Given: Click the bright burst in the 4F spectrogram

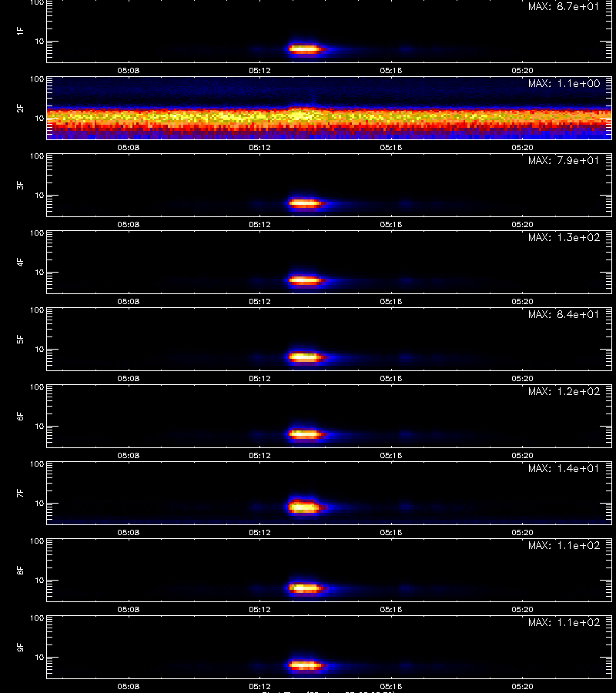Looking at the screenshot, I should click(305, 280).
